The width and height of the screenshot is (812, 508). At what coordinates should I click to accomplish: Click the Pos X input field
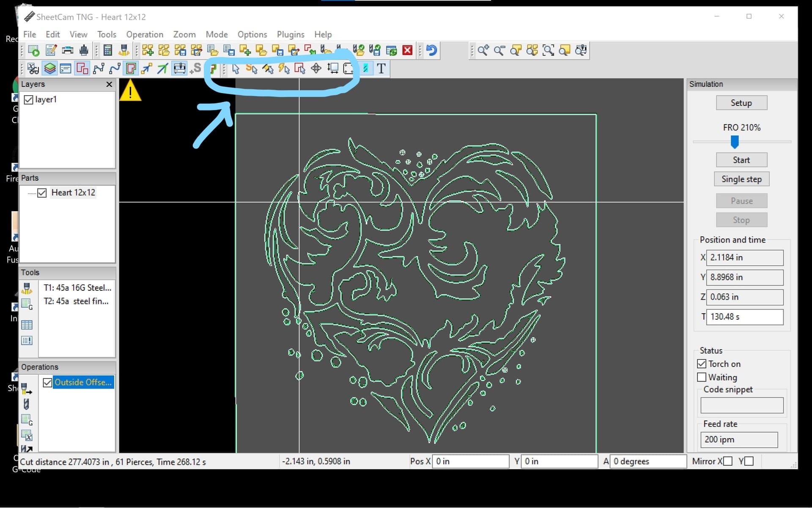470,461
